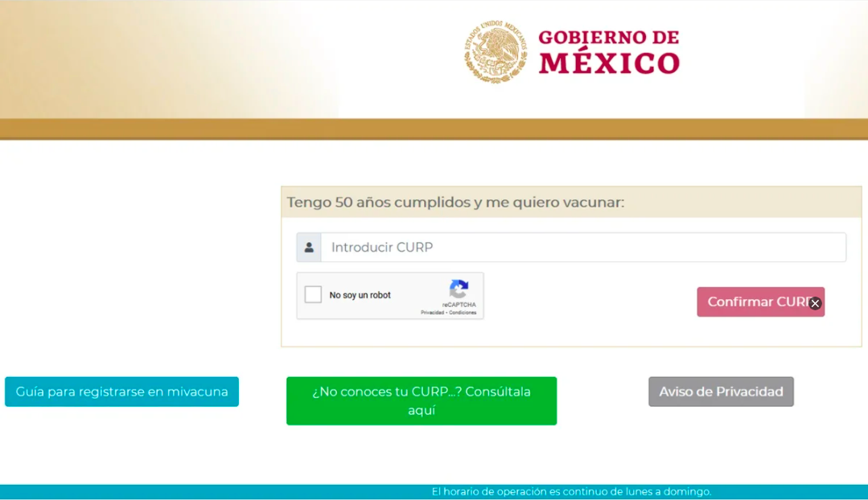Open the Aviso de Privacidad button
The width and height of the screenshot is (868, 500).
click(x=721, y=391)
